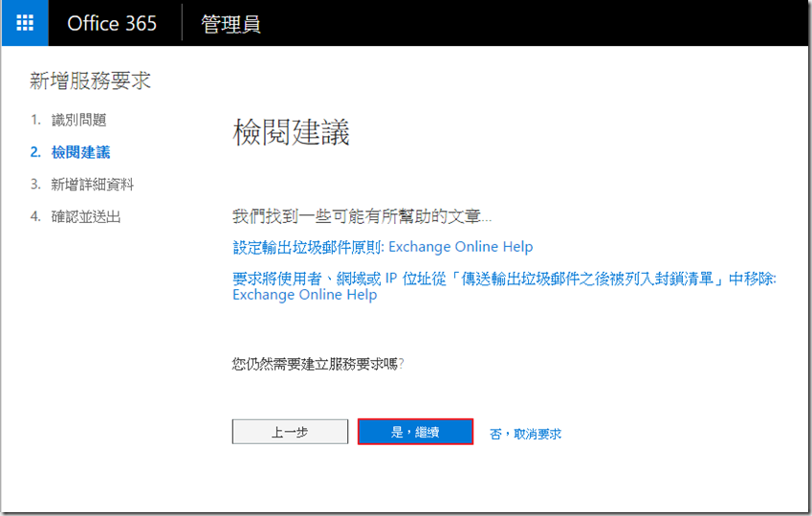Open 設定輸出垃圾郵件原則 Exchange Online Help article

(383, 247)
